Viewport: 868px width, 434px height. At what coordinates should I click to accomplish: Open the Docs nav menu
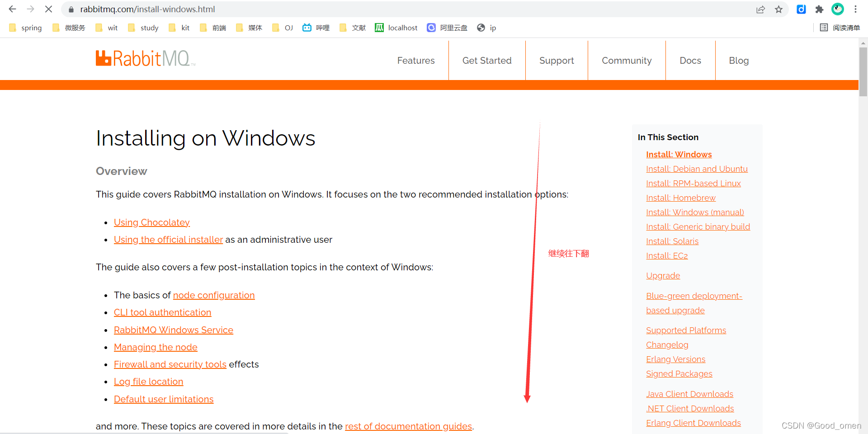690,61
